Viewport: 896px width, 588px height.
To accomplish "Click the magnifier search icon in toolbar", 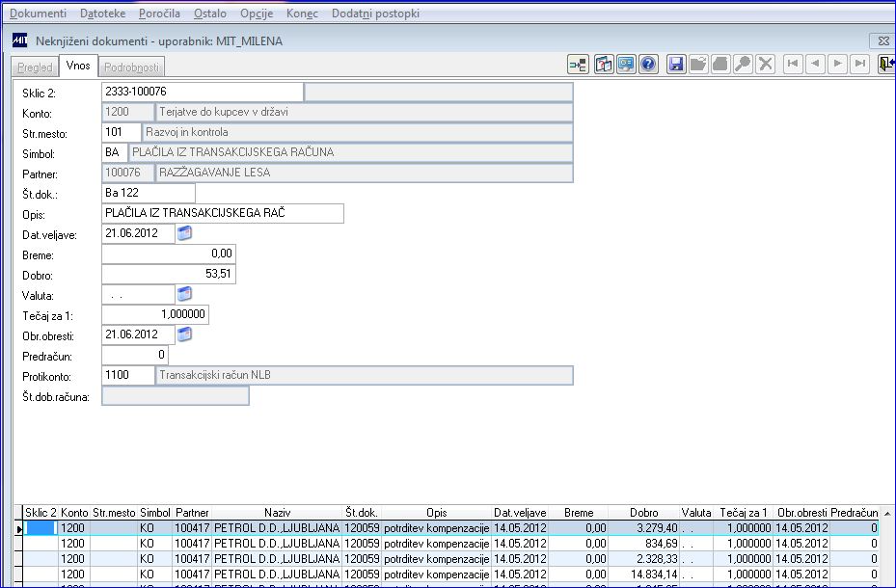I will [x=743, y=65].
